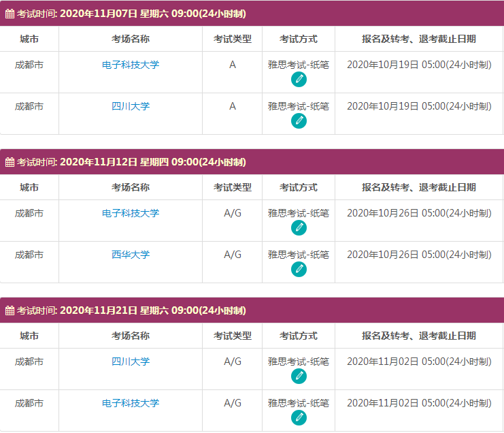The height and width of the screenshot is (433, 504).
Task: Open the 西华大学 test center link
Action: click(x=131, y=255)
